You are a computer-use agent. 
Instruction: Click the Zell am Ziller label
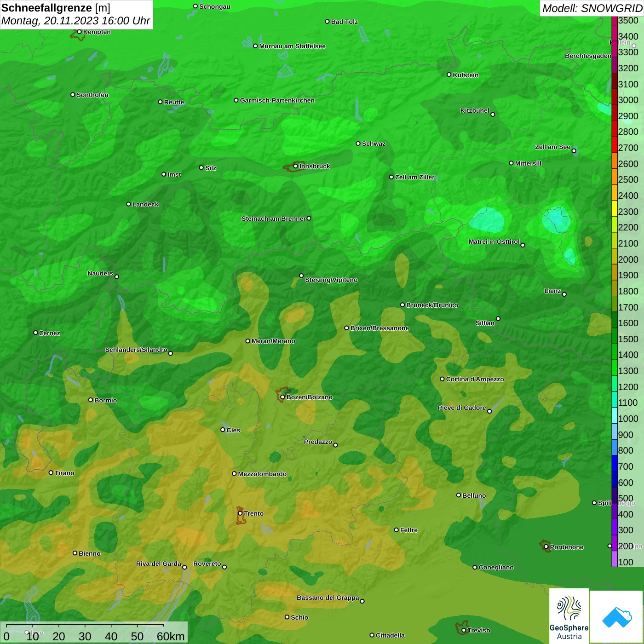415,177
